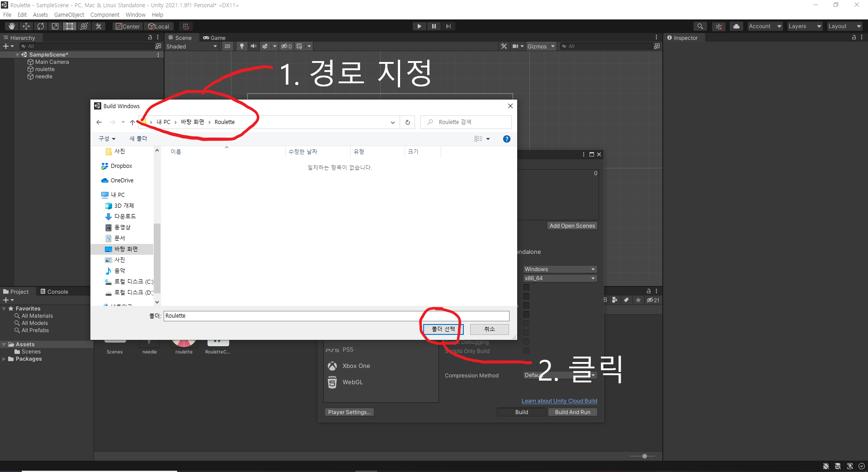Open Gizmos dropdown arrow
This screenshot has width=868, height=472.
click(x=552, y=46)
